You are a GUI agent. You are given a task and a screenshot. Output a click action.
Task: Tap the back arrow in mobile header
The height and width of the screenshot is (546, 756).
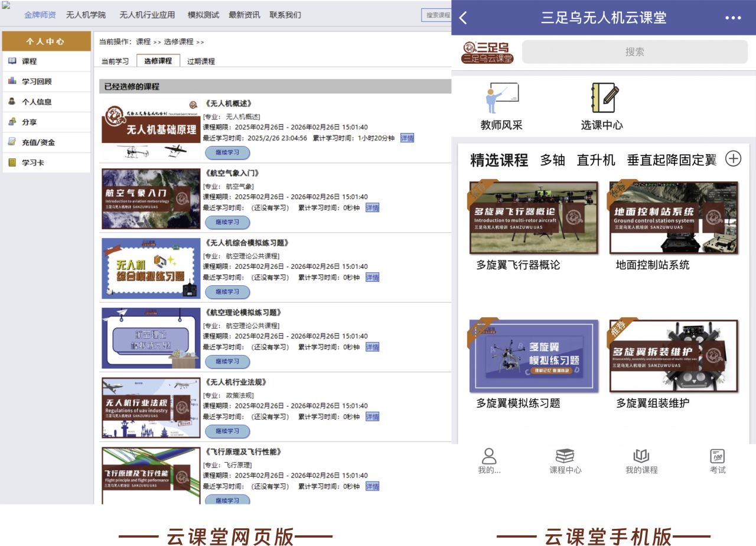click(x=463, y=18)
